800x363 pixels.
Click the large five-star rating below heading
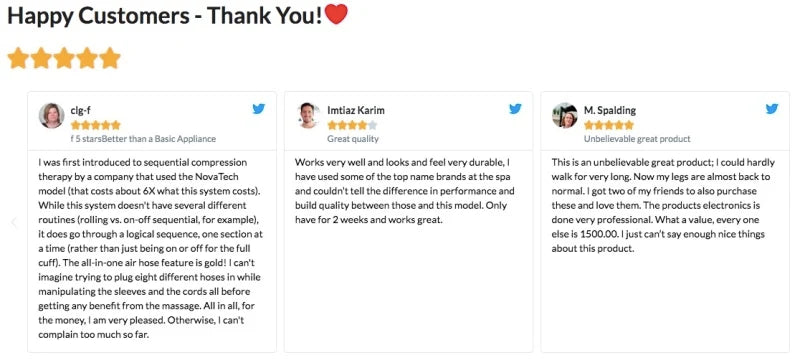click(64, 58)
